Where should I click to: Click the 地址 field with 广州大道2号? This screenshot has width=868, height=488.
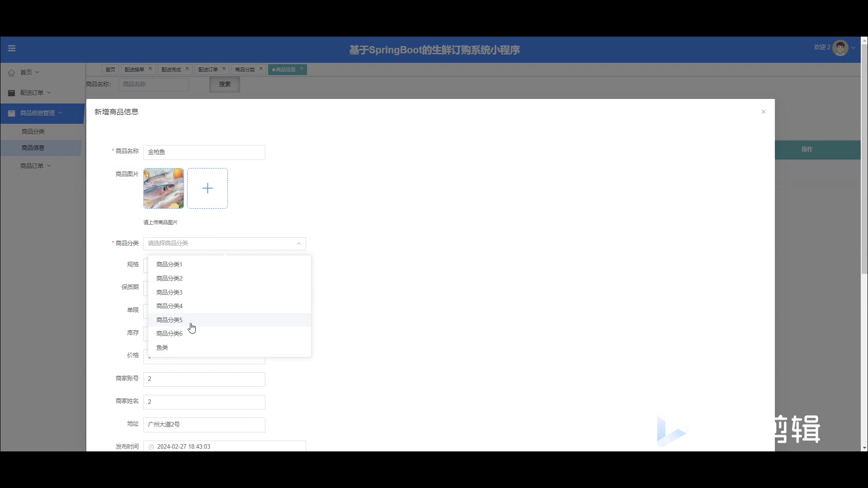click(204, 425)
